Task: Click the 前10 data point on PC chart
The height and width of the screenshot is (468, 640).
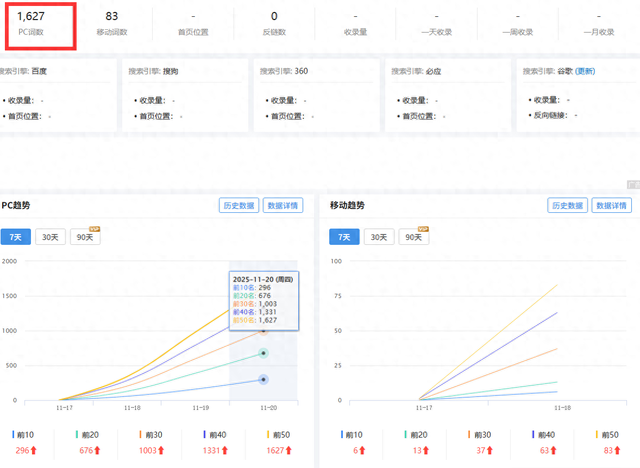Action: coord(263,379)
